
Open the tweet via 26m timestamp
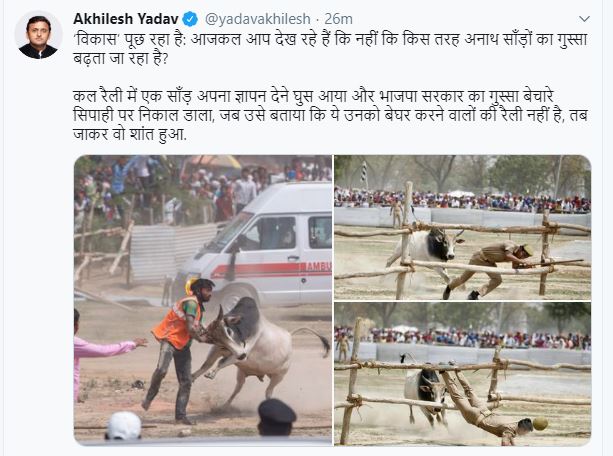(339, 19)
